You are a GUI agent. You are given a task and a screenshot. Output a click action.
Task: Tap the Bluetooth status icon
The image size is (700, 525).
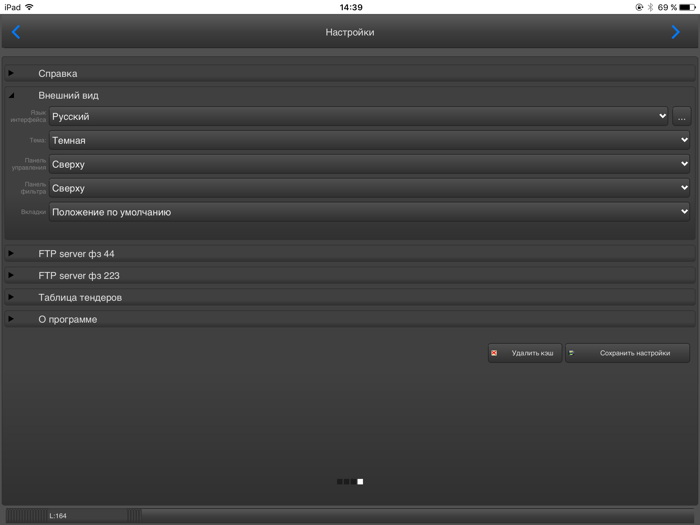650,7
